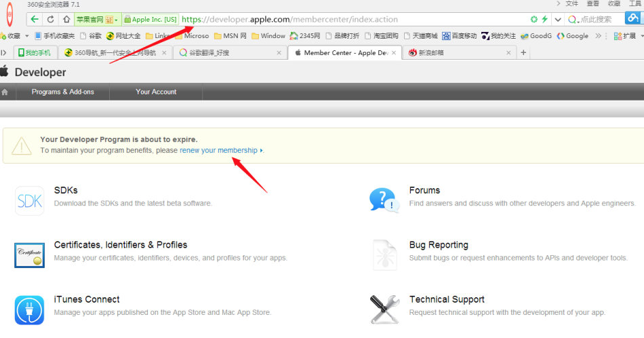Open the 2345网 bookmark

point(305,36)
